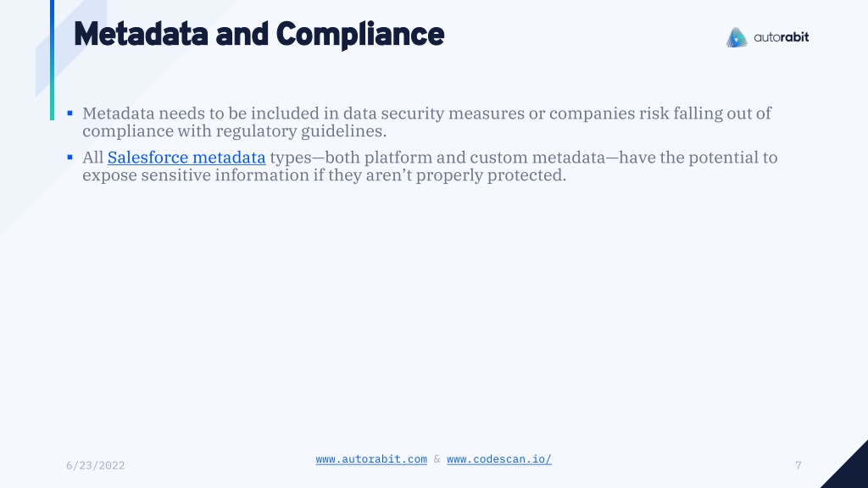The height and width of the screenshot is (488, 868).
Task: Click the second square bullet marker
Action: (70, 157)
